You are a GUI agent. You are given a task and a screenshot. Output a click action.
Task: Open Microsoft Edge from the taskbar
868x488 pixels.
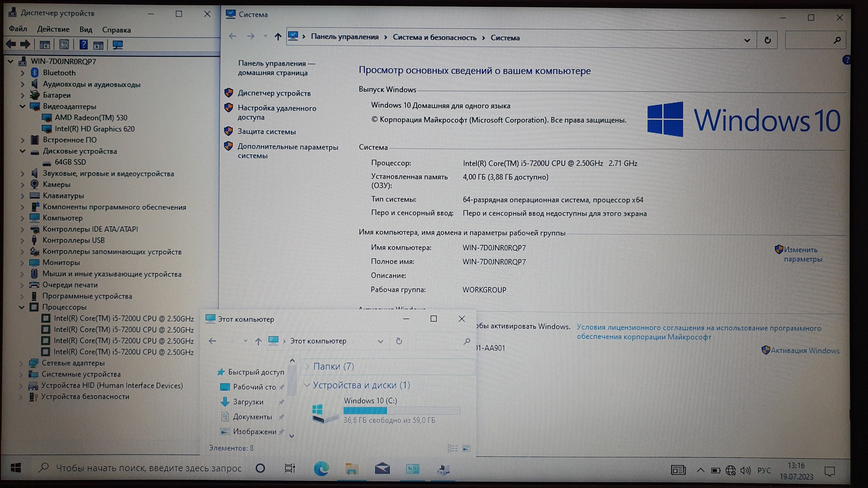pos(321,469)
